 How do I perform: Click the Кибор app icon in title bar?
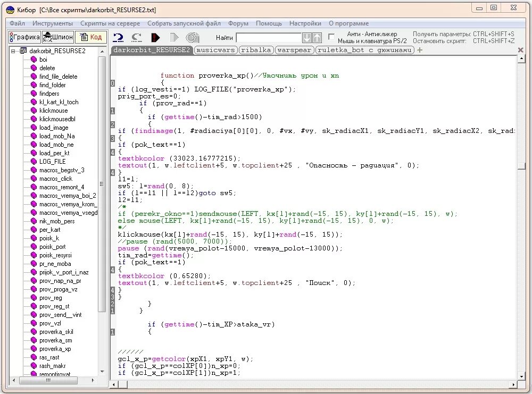click(x=10, y=10)
